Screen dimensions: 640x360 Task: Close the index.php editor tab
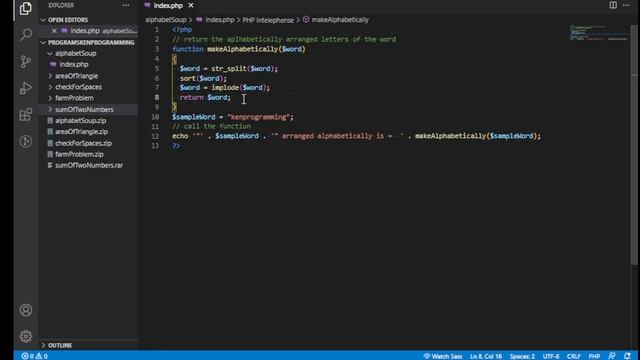(191, 6)
